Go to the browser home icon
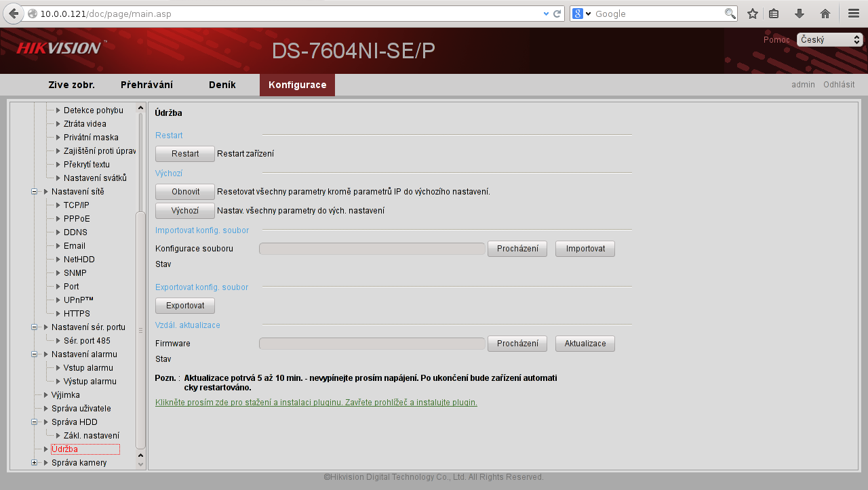 point(825,14)
